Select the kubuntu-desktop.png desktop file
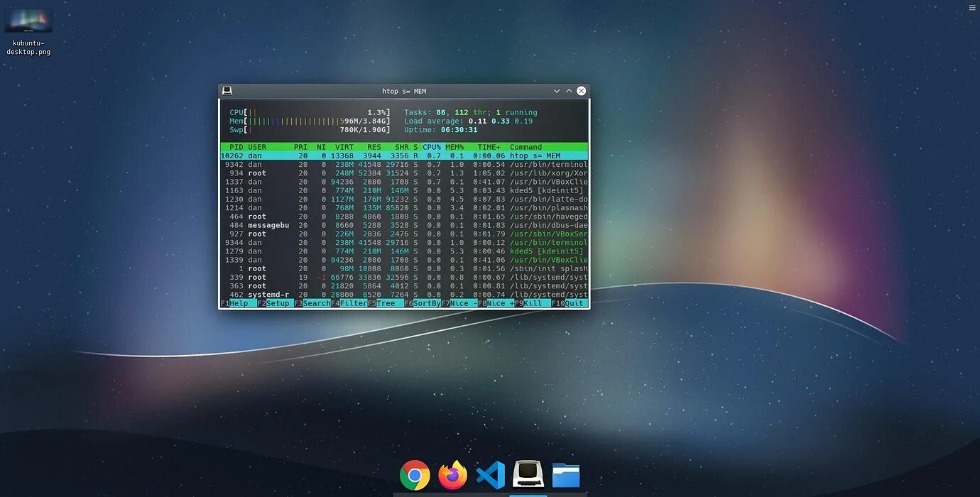This screenshot has width=980, height=497. (28, 32)
